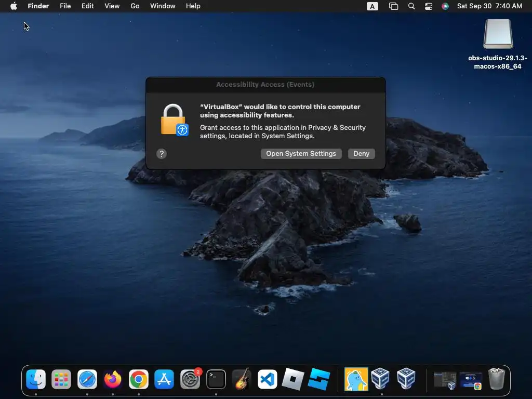Open Launchpad in the Dock
Viewport: 532px width, 399px height.
61,379
